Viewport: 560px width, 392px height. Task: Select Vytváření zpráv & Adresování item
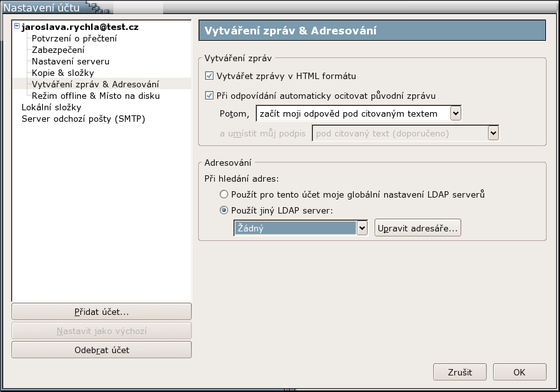[x=95, y=84]
